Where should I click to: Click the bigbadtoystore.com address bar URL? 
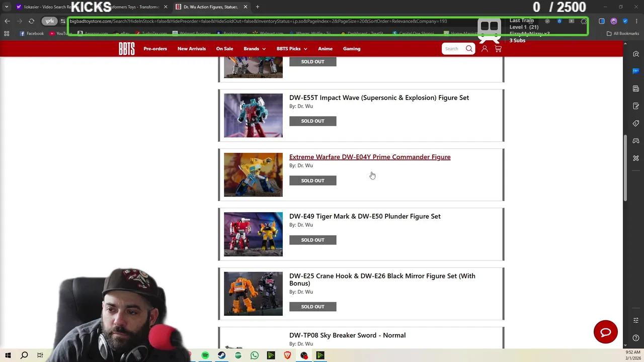pyautogui.click(x=258, y=21)
